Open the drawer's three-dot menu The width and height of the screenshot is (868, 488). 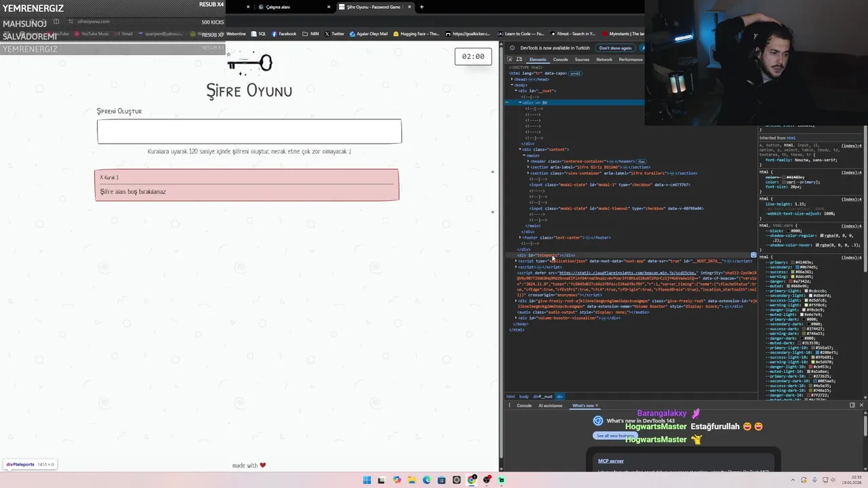[x=509, y=405]
